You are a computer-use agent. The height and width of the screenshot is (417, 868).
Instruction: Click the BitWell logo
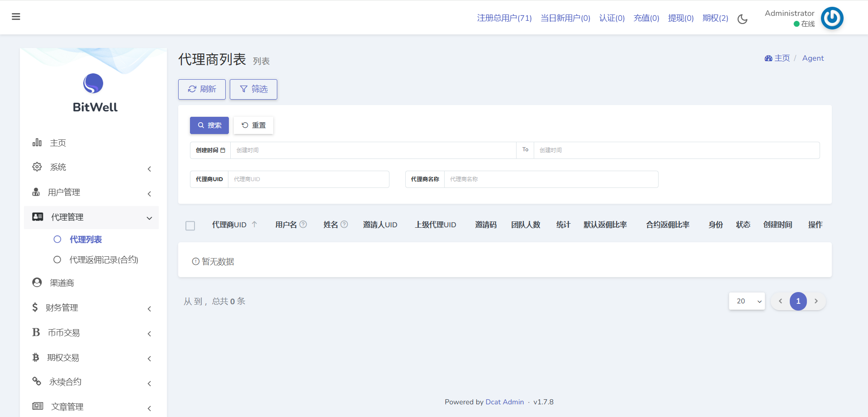pos(93,83)
